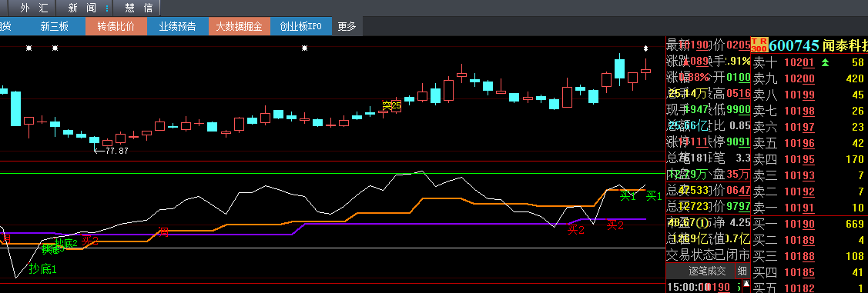Click the 买一 volume value 669
Viewport: 868px width, 293px height.
point(855,224)
